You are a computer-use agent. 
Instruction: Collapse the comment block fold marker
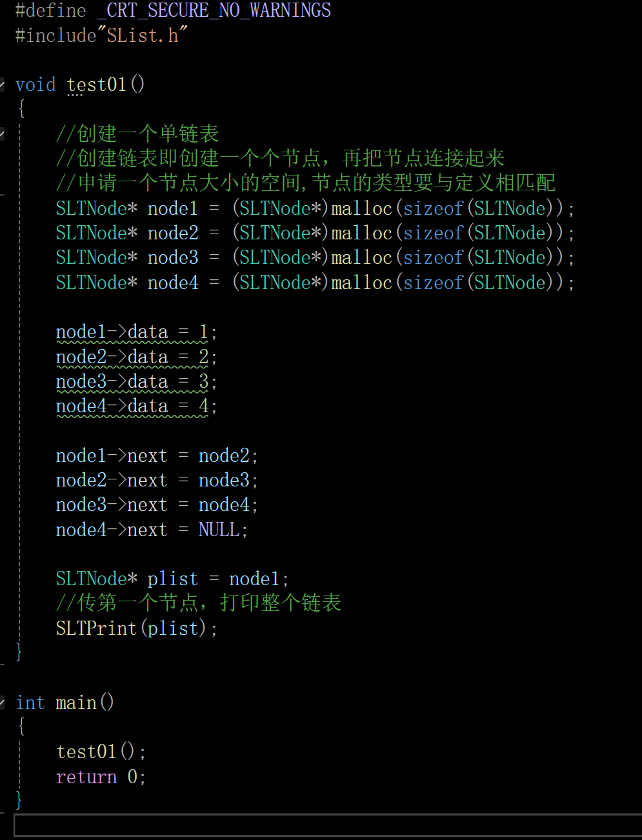click(3, 134)
